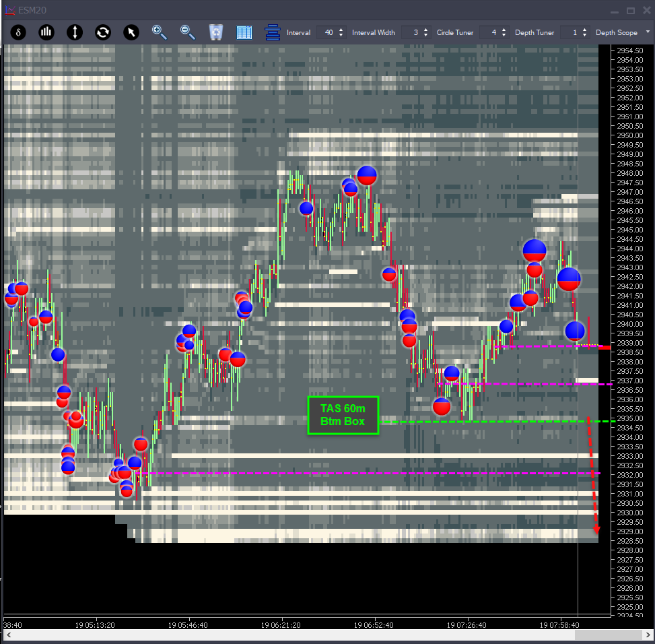Click the Interval label
This screenshot has width=655, height=644.
tap(298, 32)
